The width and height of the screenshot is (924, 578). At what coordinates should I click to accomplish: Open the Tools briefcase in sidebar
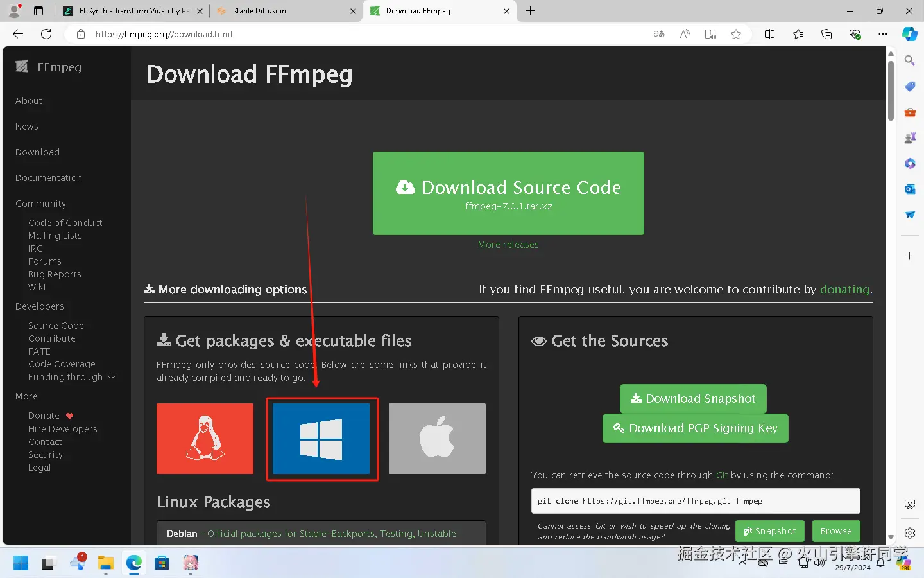pos(910,112)
